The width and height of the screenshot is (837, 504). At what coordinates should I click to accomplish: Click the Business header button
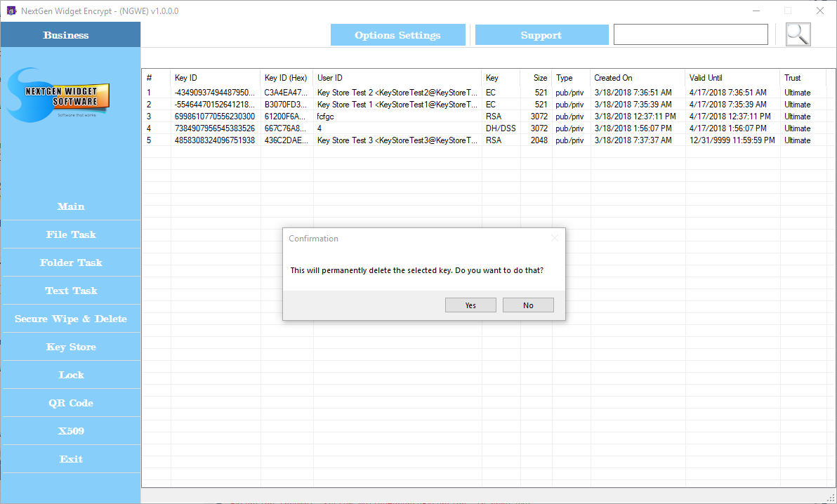coord(70,34)
